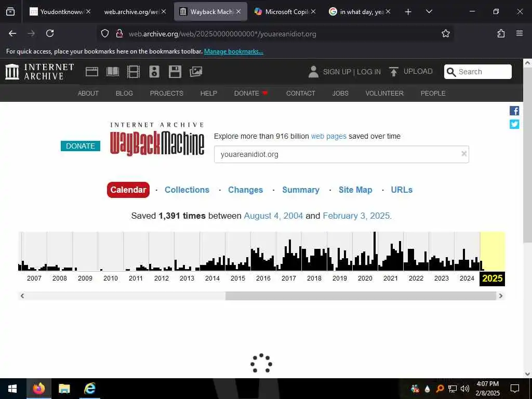Open the Firefox hamburger menu
The image size is (532, 399).
(x=520, y=33)
